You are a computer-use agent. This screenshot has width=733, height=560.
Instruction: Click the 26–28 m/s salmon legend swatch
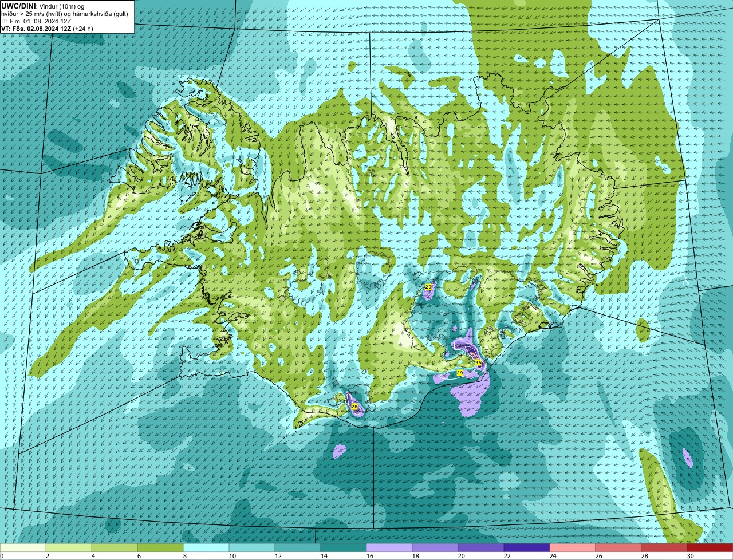point(618,548)
